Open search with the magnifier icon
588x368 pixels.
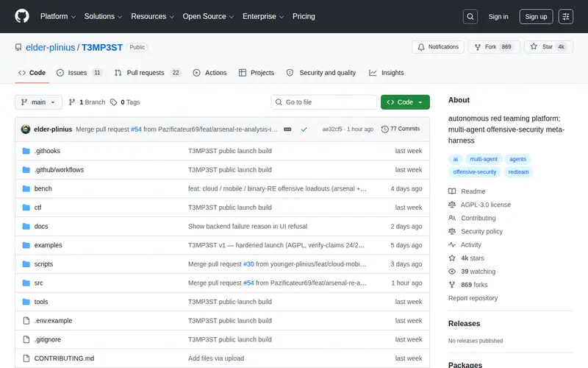click(x=470, y=16)
